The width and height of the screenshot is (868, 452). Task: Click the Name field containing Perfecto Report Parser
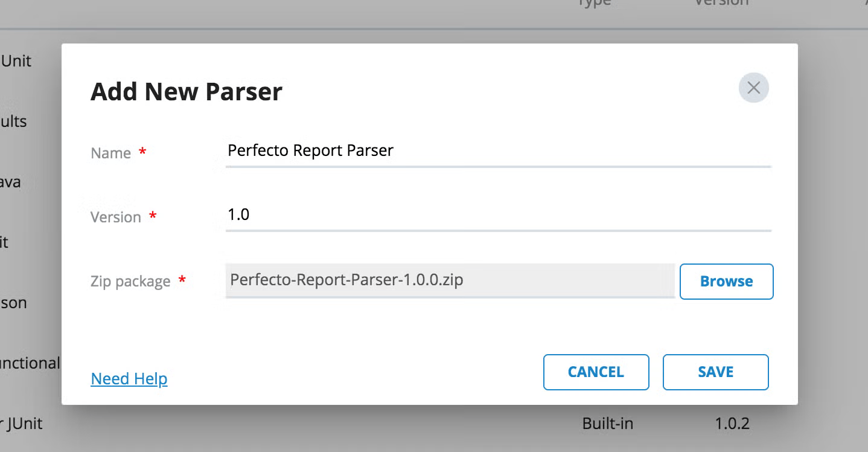[x=499, y=150]
